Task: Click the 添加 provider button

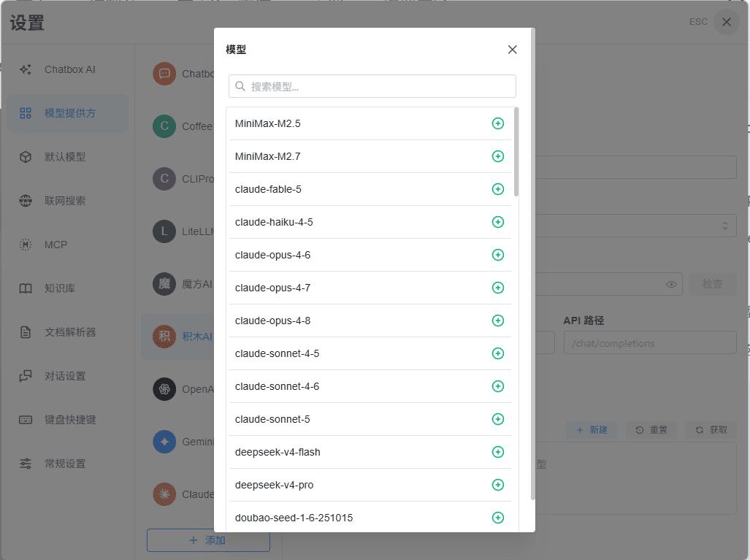Action: 209,540
